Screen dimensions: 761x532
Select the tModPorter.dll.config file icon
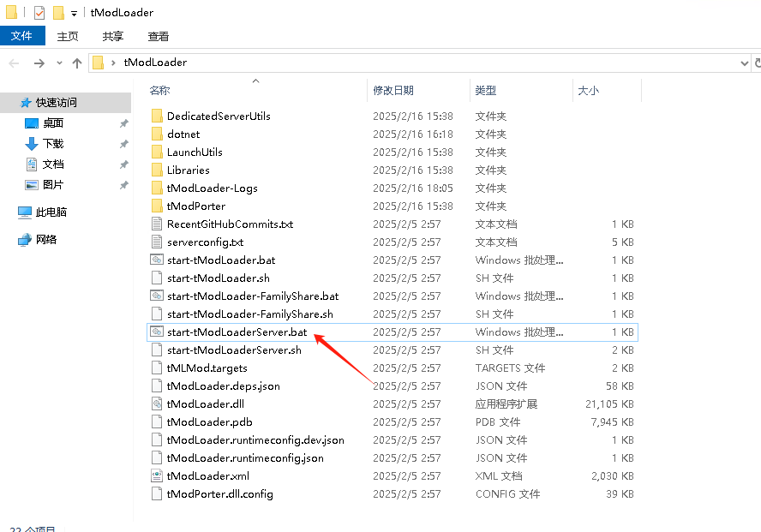[157, 493]
